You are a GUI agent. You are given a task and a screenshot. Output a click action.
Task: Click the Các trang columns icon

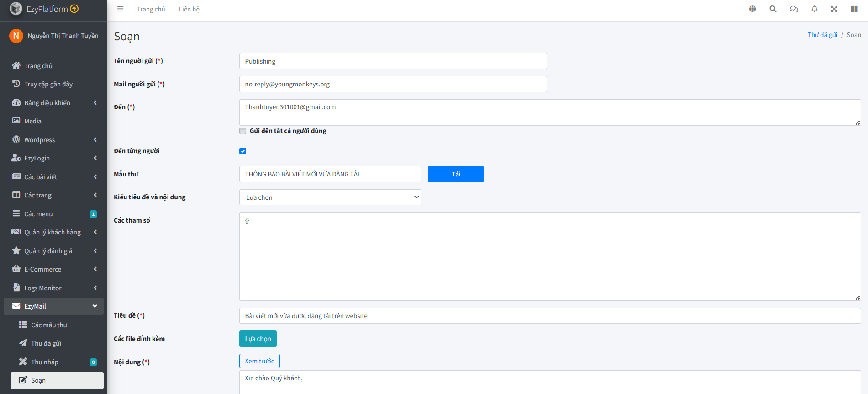click(x=16, y=195)
